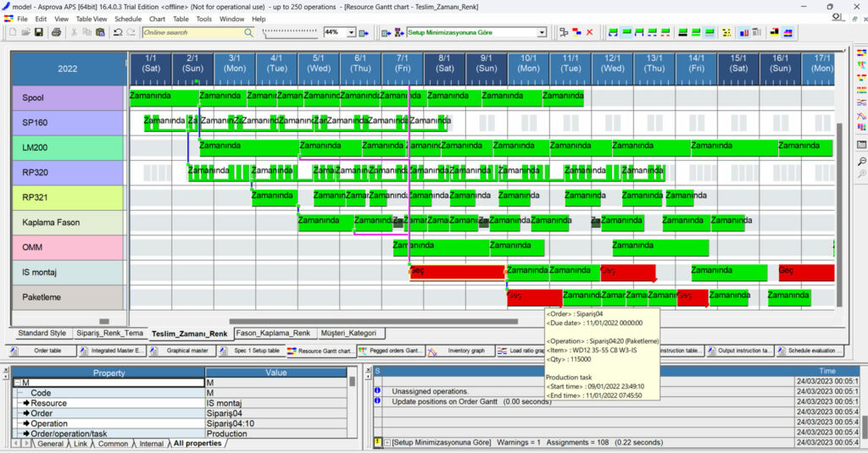Select the Link tab in property panel
868x453 pixels.
coord(81,444)
